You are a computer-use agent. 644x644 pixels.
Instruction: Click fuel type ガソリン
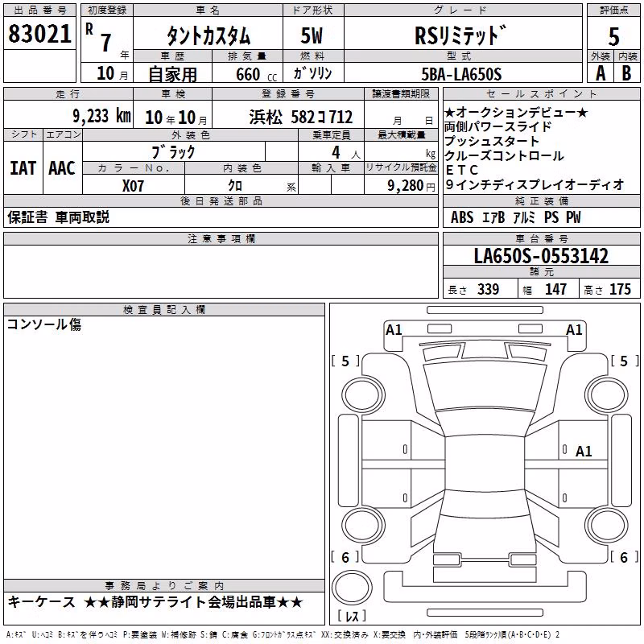click(312, 73)
